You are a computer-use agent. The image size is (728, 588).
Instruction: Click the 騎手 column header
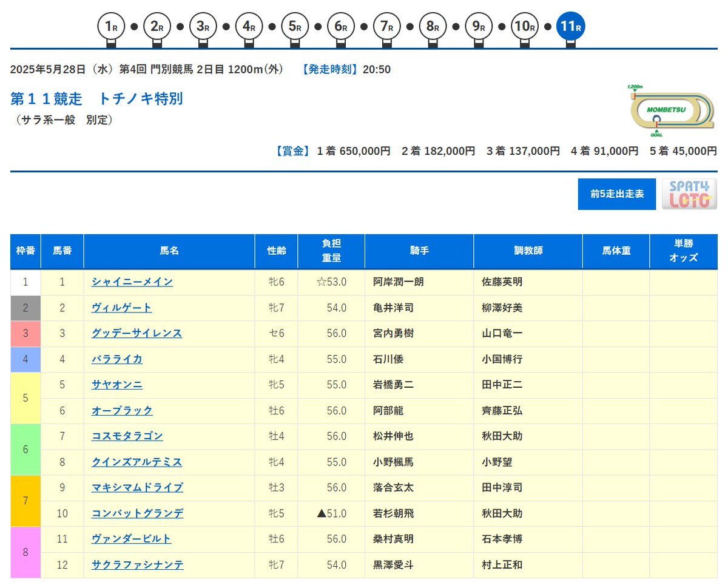pos(419,251)
